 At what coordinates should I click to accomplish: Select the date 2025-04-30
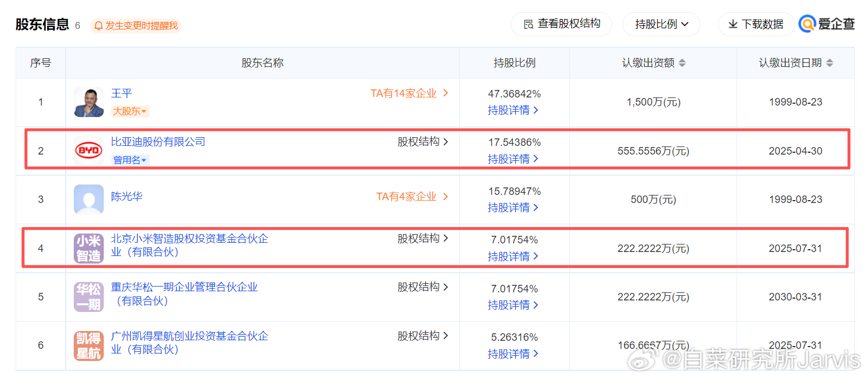(x=795, y=151)
